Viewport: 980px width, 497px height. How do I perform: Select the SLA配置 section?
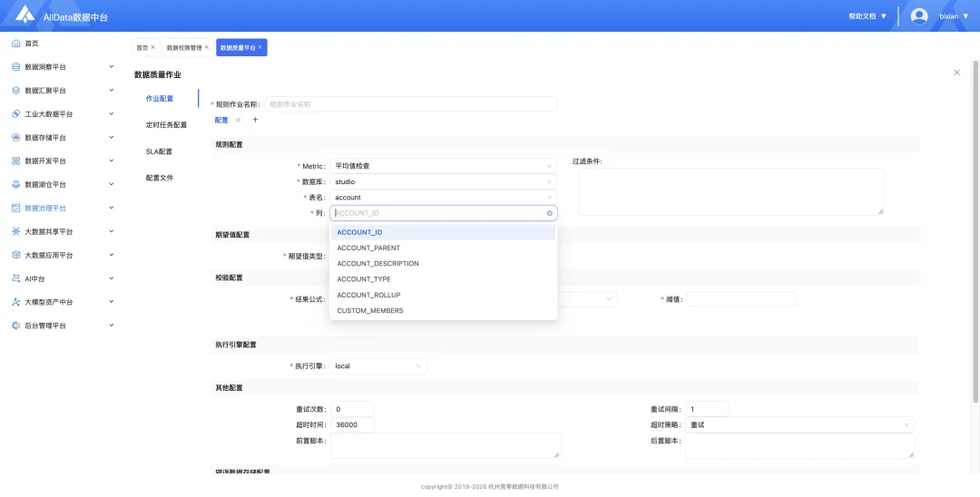click(159, 151)
